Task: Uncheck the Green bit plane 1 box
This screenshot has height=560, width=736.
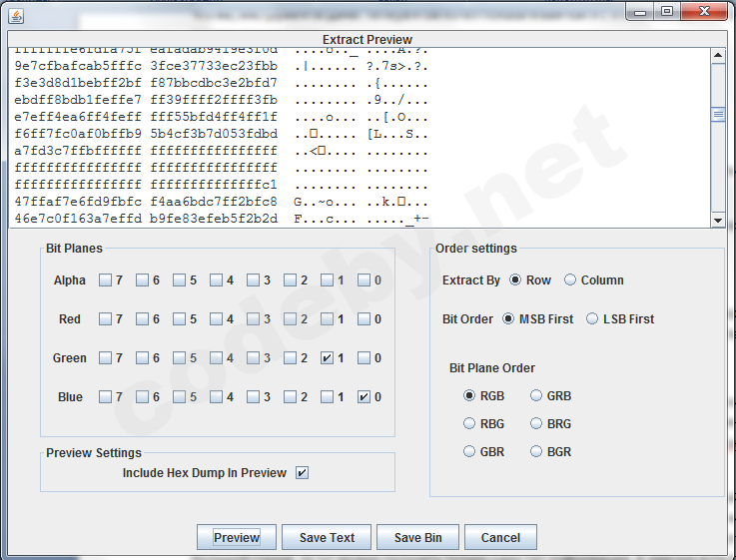Action: pyautogui.click(x=327, y=358)
